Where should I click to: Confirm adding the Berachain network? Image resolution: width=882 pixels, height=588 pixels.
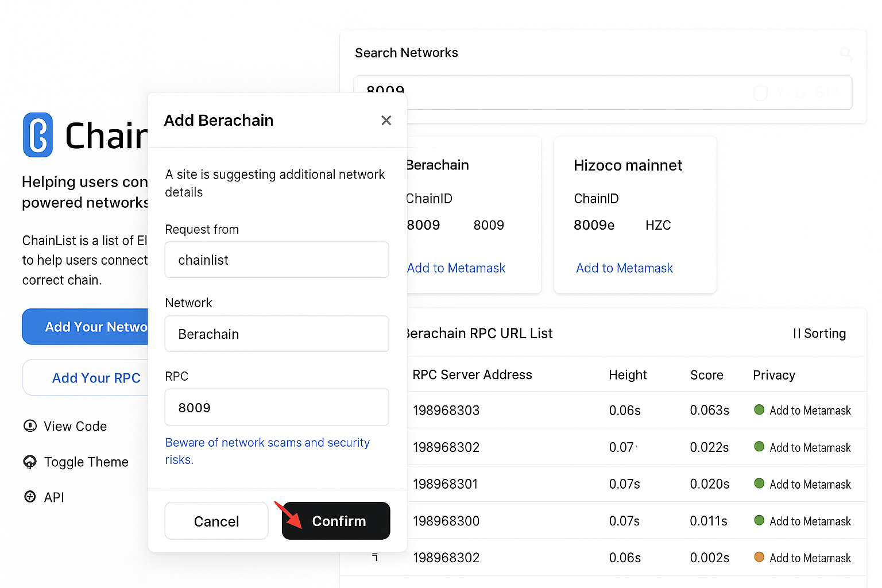pos(336,521)
